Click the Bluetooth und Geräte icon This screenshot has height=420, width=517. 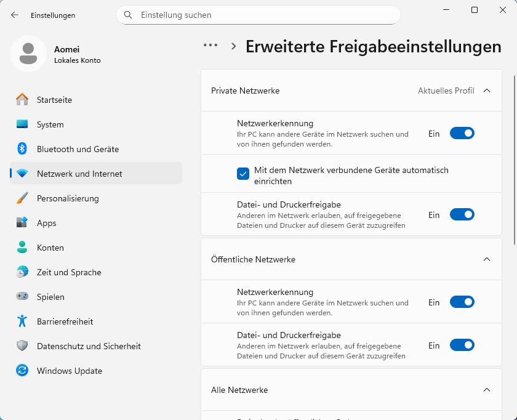click(x=22, y=149)
